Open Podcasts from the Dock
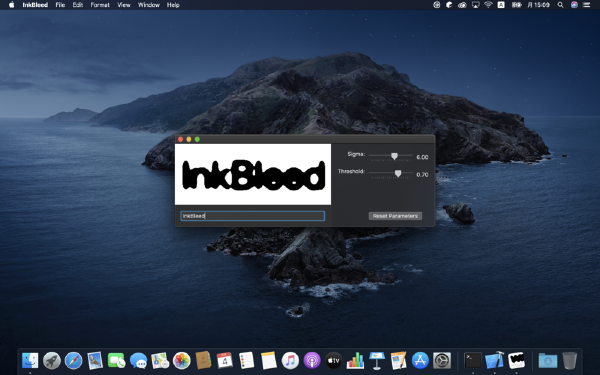Screen dimensions: 600x375 (312, 360)
